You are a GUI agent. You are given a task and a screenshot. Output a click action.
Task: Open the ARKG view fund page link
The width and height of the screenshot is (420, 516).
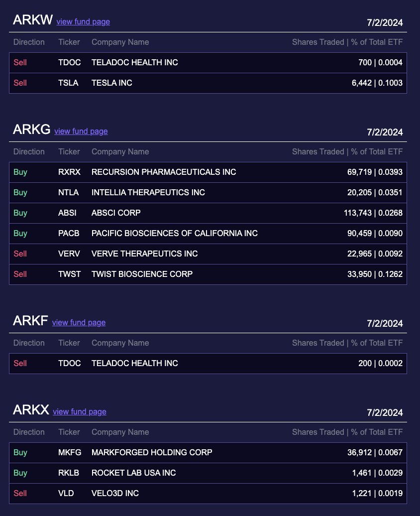click(81, 131)
